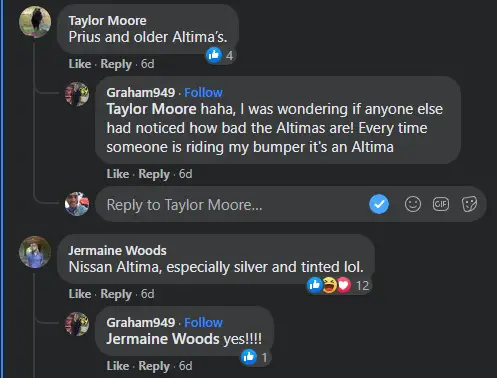Screen dimensions: 497x378
Task: Like Taylor Moore's Prius comment
Action: (80, 64)
